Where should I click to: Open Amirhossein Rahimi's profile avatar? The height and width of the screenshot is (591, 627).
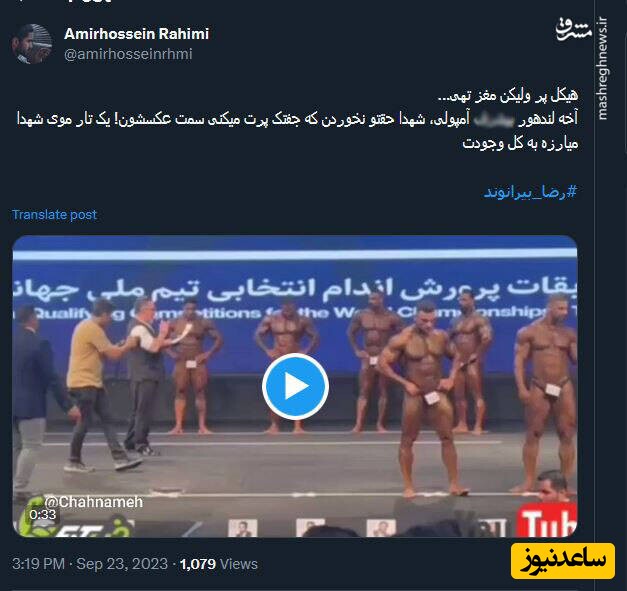pyautogui.click(x=32, y=44)
